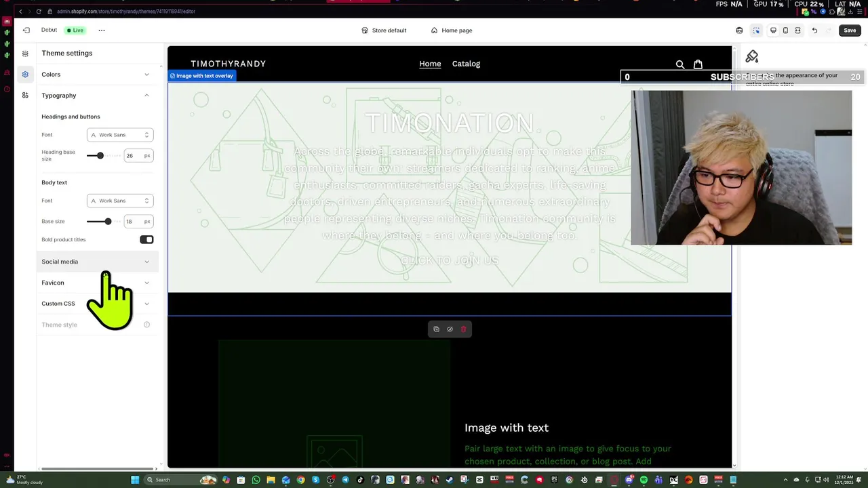This screenshot has width=868, height=488.
Task: Expand the Favicon settings group
Action: click(x=96, y=283)
